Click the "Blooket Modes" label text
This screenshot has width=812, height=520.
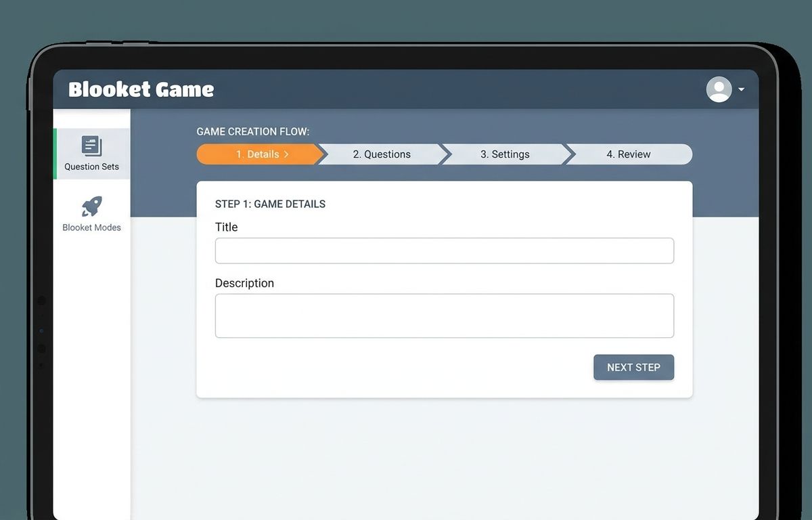91,227
